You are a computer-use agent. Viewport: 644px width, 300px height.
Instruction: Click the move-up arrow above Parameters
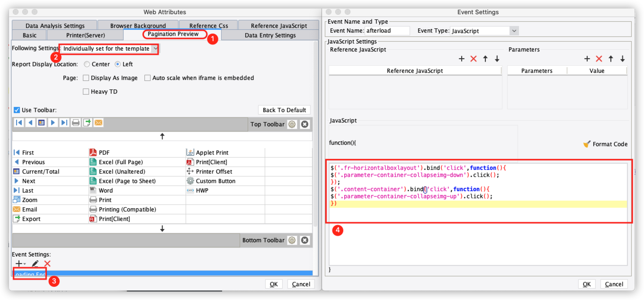(611, 59)
